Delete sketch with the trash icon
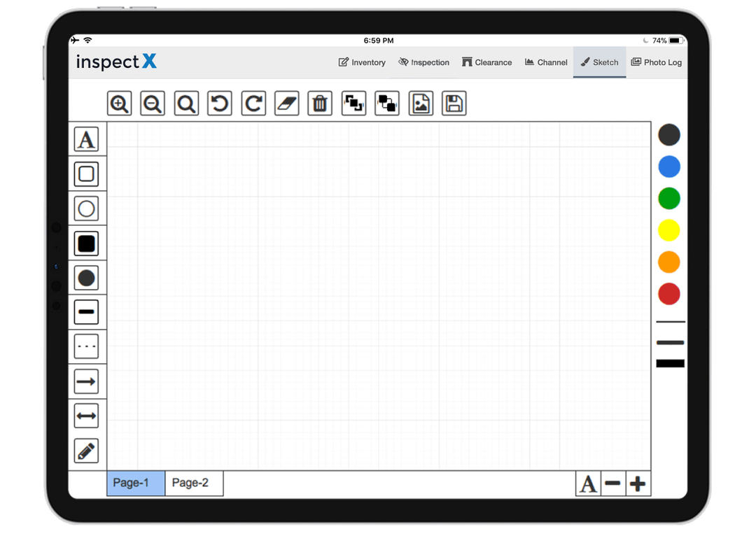756x536 pixels. [x=320, y=103]
